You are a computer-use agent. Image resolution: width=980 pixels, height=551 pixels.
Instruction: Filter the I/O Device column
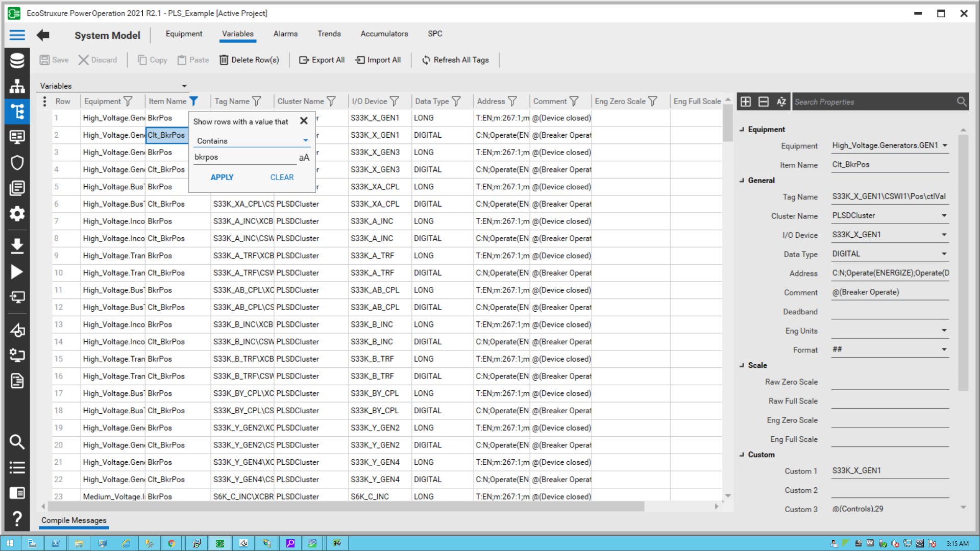coord(395,102)
